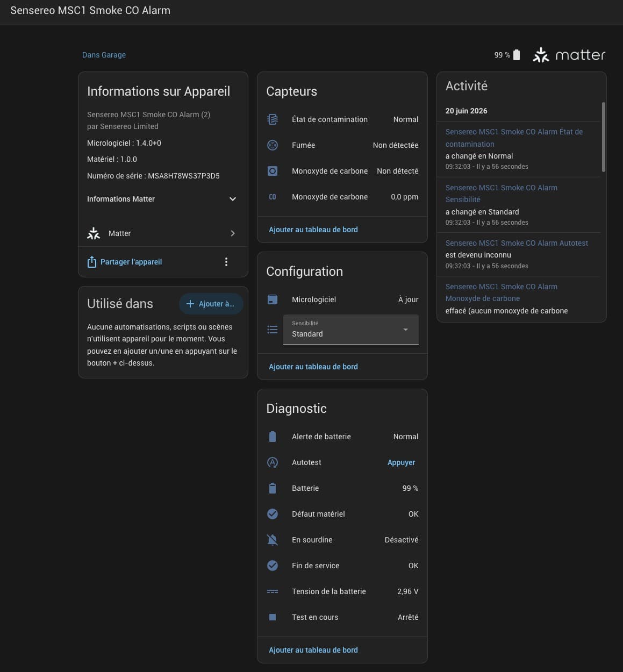Click the Défaut matériel check icon
The width and height of the screenshot is (623, 672).
[x=273, y=514]
